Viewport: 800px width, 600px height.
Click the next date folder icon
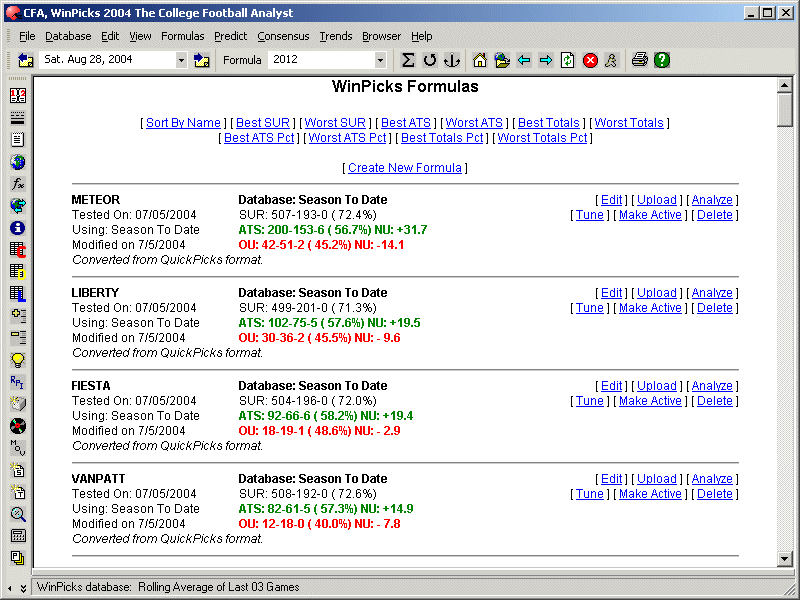tap(202, 60)
